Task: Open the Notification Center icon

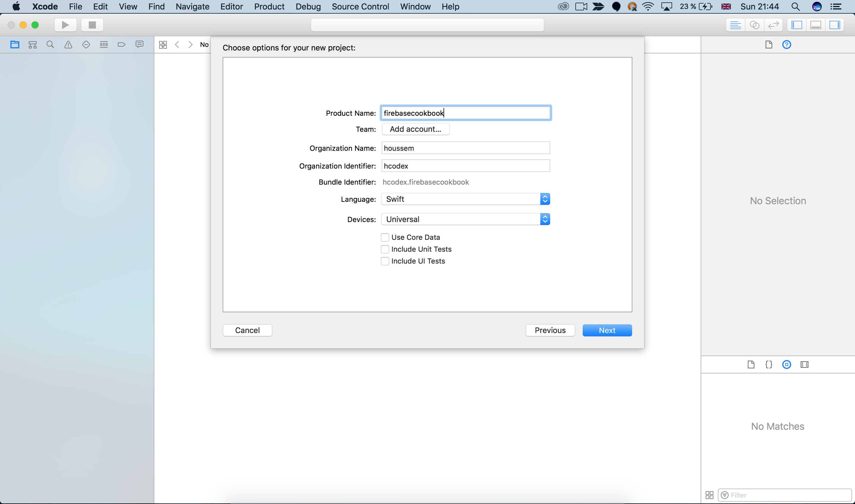Action: point(836,7)
